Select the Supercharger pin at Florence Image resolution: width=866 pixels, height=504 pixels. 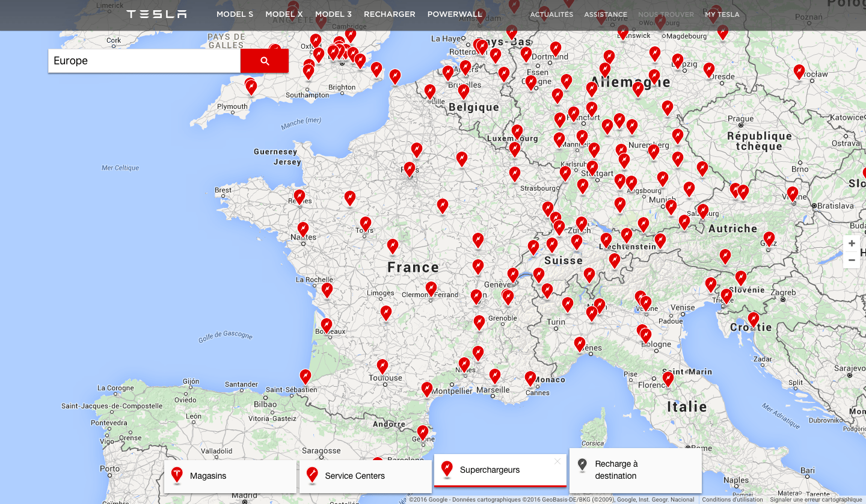coord(668,379)
